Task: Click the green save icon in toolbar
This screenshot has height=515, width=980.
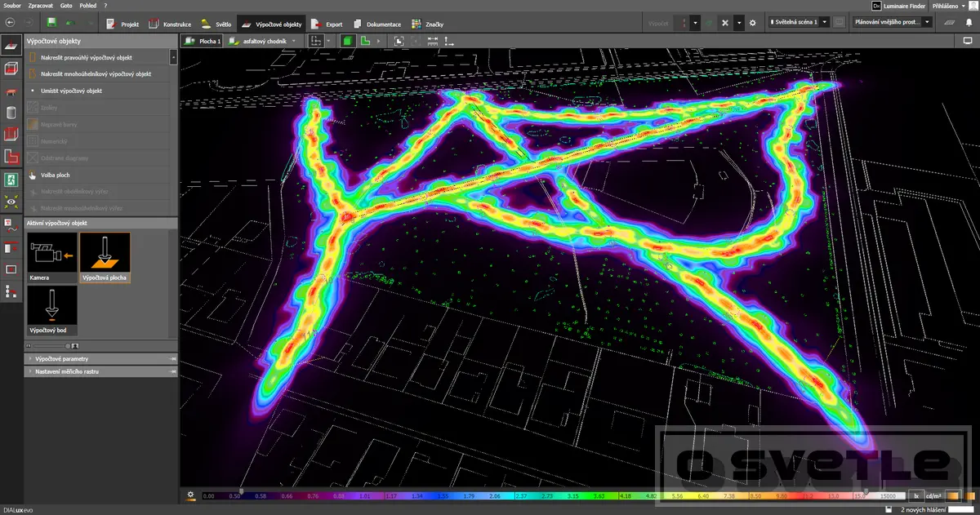Action: click(x=52, y=24)
